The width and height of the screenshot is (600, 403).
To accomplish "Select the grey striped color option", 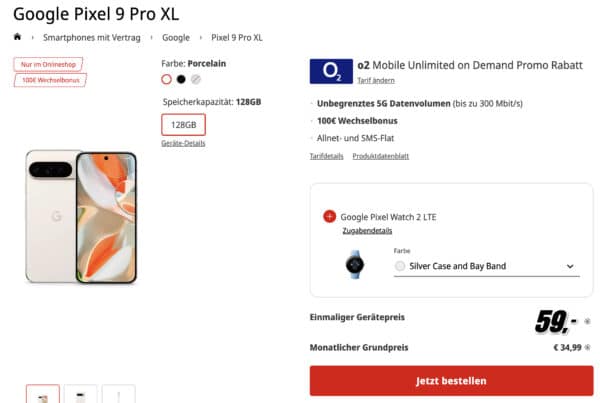I will tap(196, 79).
